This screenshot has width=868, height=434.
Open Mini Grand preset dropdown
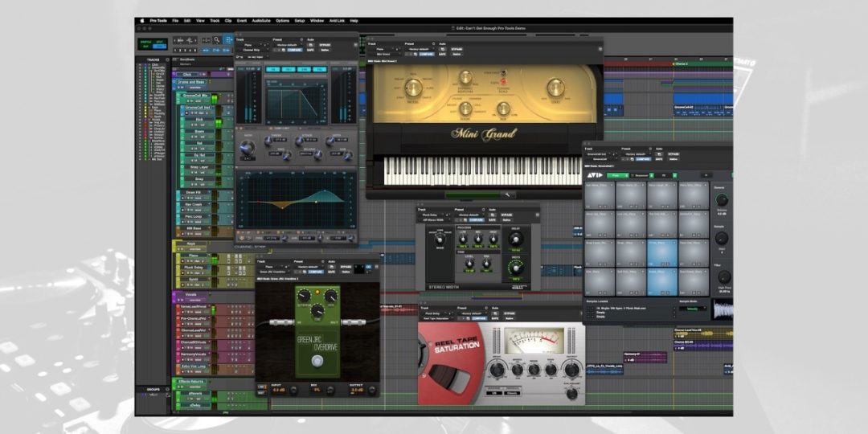(x=420, y=49)
